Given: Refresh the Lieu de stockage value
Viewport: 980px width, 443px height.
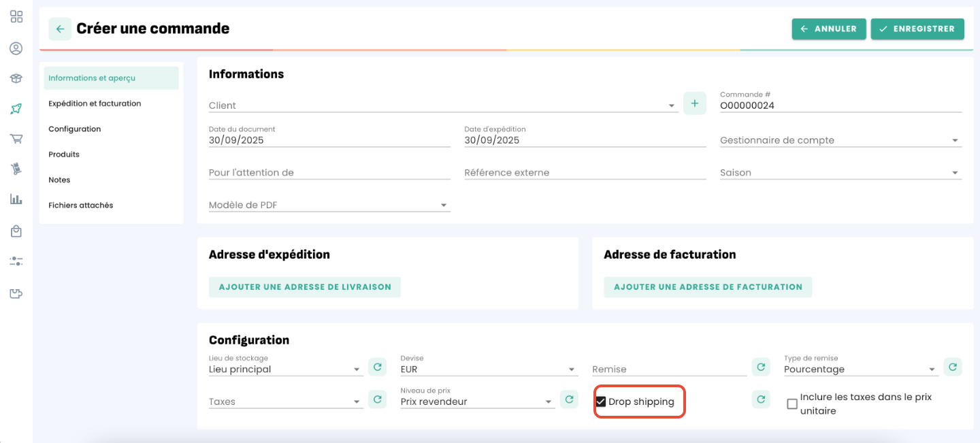Looking at the screenshot, I should [377, 367].
